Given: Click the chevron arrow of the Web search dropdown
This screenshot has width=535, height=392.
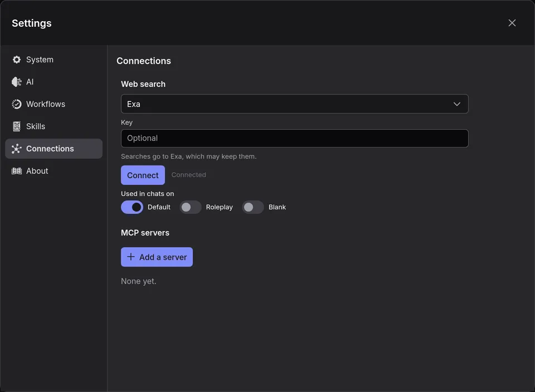Looking at the screenshot, I should pos(457,104).
